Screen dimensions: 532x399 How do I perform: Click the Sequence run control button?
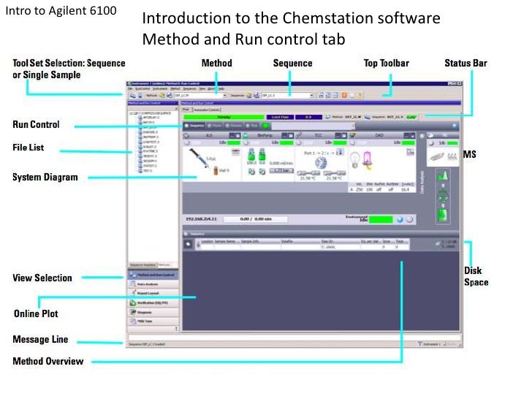pos(194,126)
